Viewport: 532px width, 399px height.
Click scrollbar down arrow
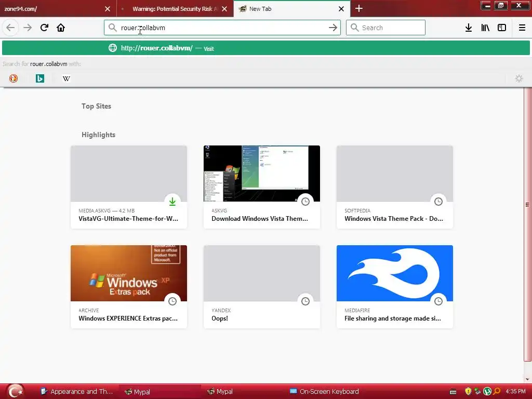coord(527,379)
